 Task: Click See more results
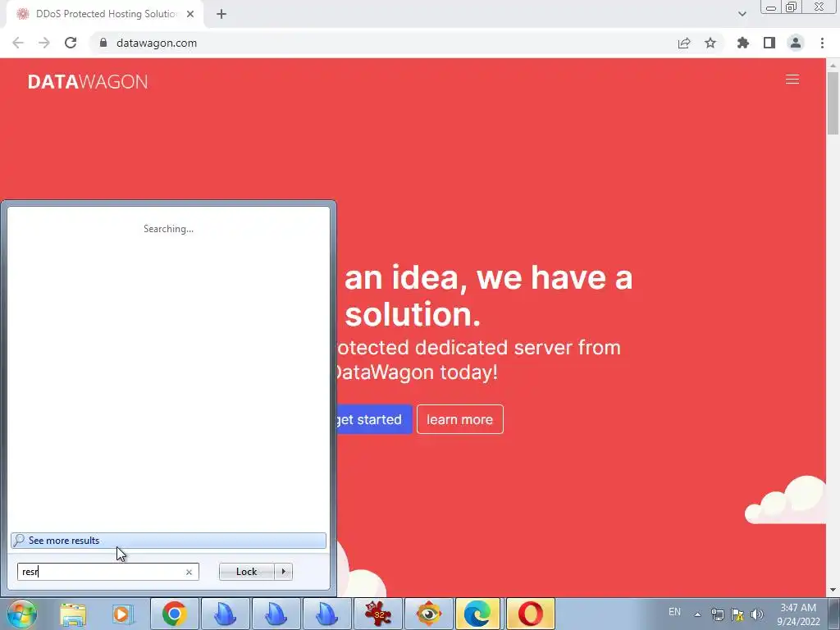168,541
